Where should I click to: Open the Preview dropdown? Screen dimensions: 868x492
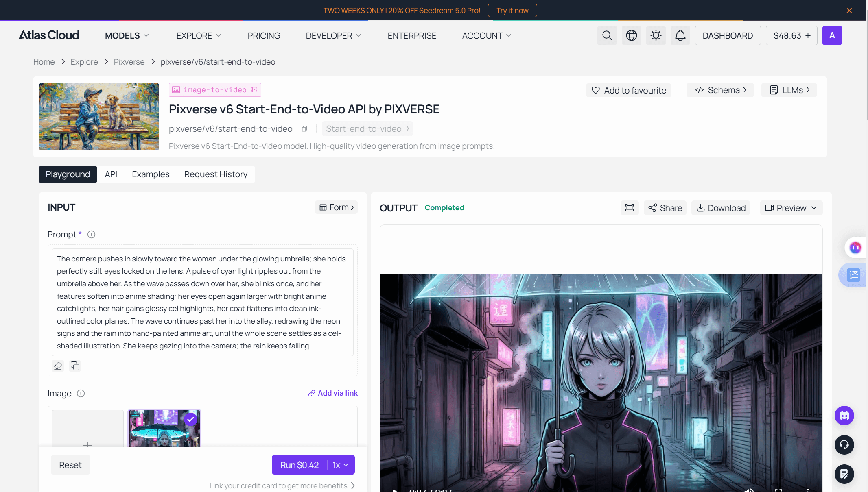point(791,208)
